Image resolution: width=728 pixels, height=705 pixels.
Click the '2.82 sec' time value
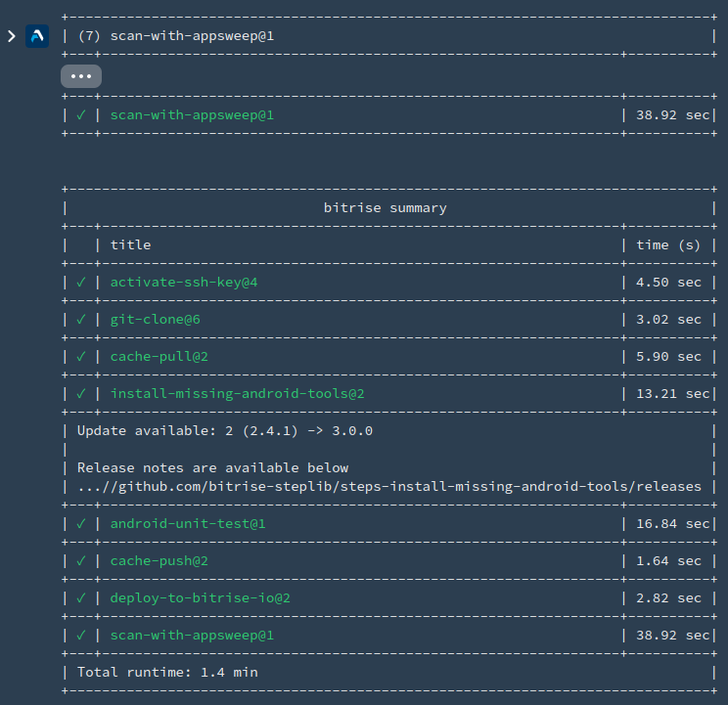tap(668, 597)
